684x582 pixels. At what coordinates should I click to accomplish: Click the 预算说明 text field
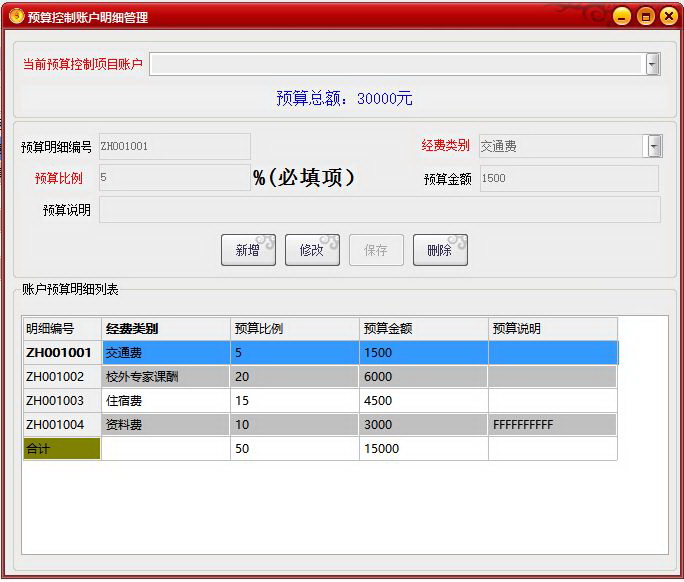tap(380, 209)
